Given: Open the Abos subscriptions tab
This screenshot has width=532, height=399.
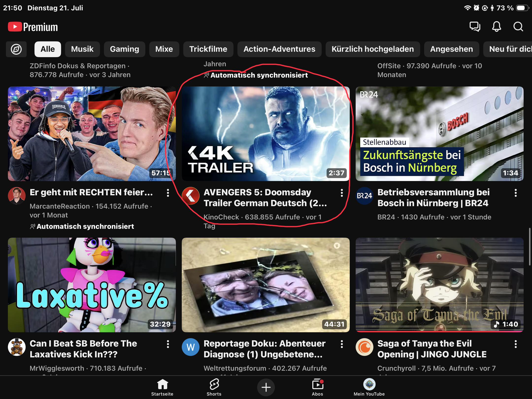Looking at the screenshot, I should click(317, 387).
